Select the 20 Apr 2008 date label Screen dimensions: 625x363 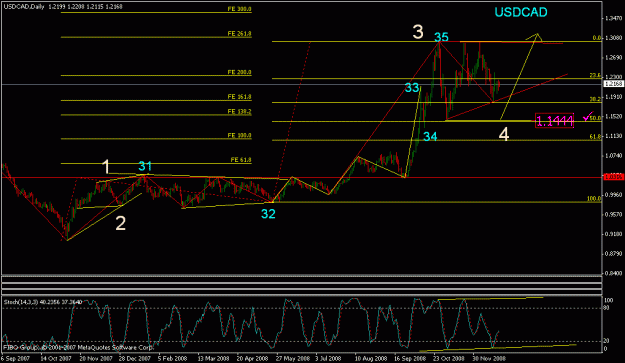[x=252, y=358]
